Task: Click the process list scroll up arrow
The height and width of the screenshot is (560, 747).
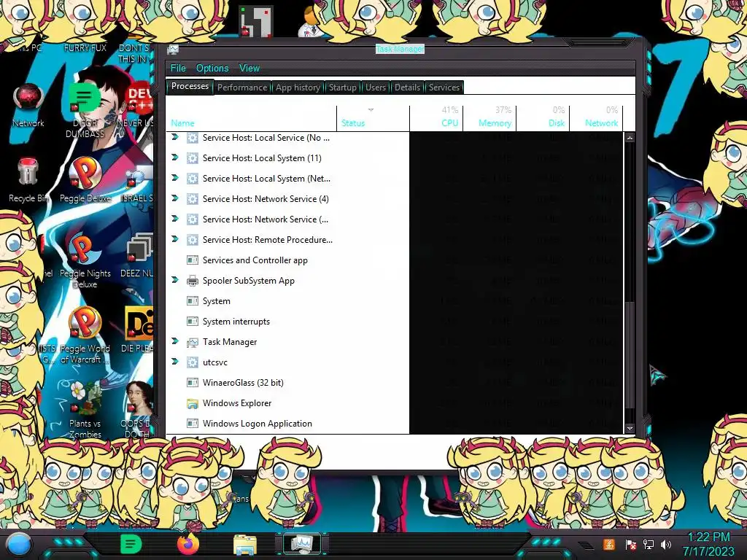Action: (x=630, y=138)
